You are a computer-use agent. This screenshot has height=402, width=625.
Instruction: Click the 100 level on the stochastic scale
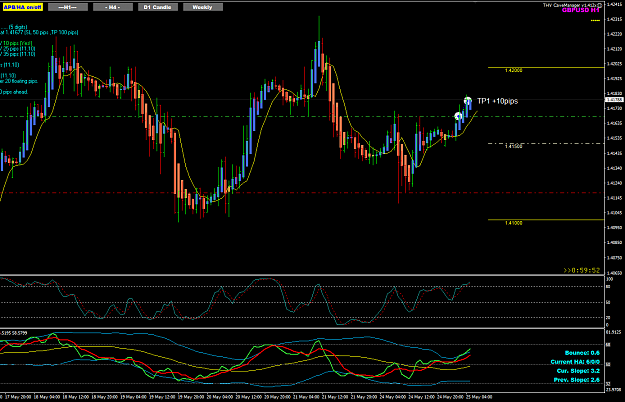609,279
